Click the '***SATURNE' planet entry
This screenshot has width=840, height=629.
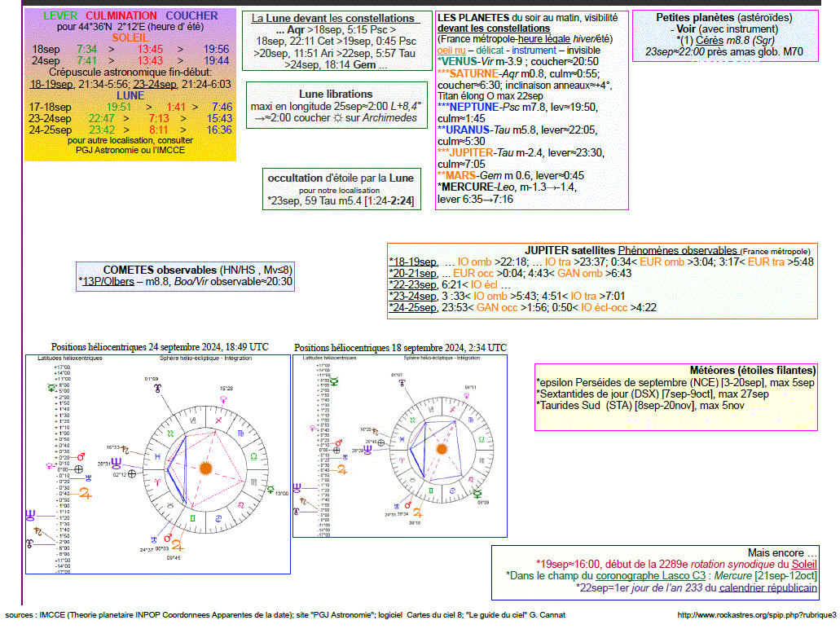468,73
